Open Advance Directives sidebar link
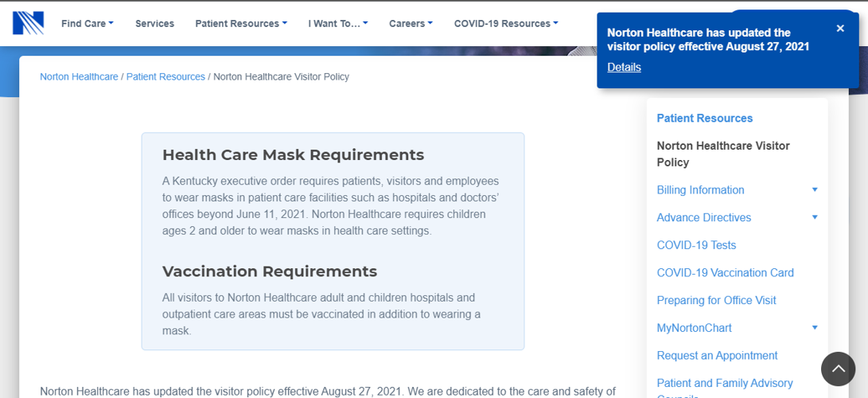Viewport: 868px width, 398px height. click(x=703, y=217)
